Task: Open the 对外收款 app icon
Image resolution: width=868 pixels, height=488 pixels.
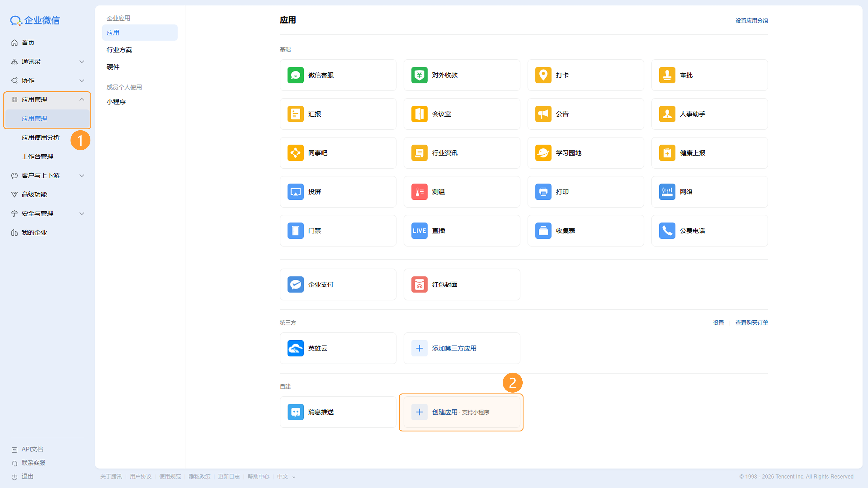Action: coord(419,75)
